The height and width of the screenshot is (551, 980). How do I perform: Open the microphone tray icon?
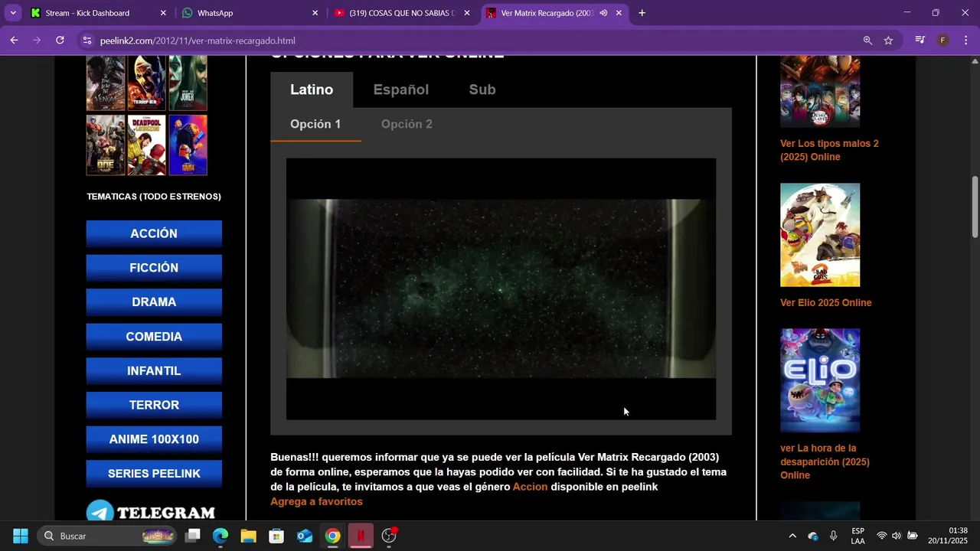coord(834,536)
